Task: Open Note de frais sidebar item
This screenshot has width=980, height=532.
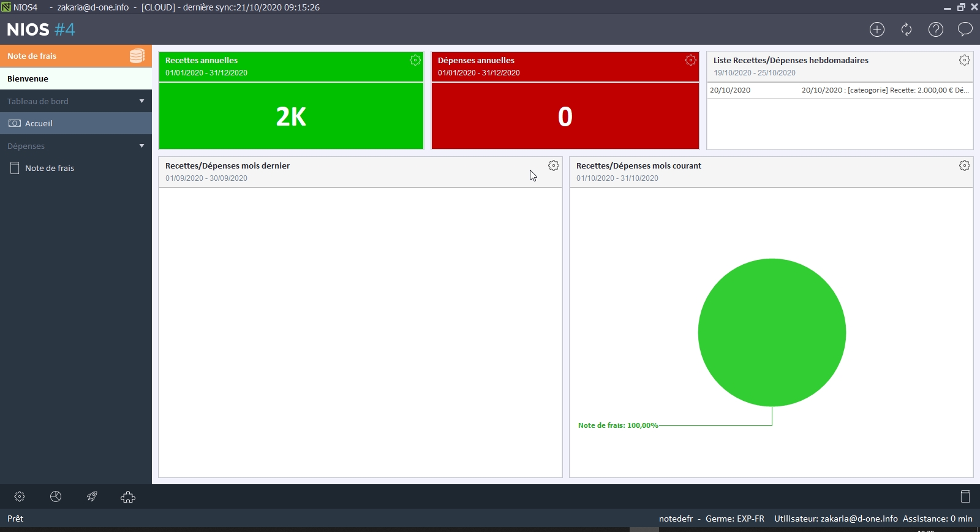Action: [x=49, y=168]
